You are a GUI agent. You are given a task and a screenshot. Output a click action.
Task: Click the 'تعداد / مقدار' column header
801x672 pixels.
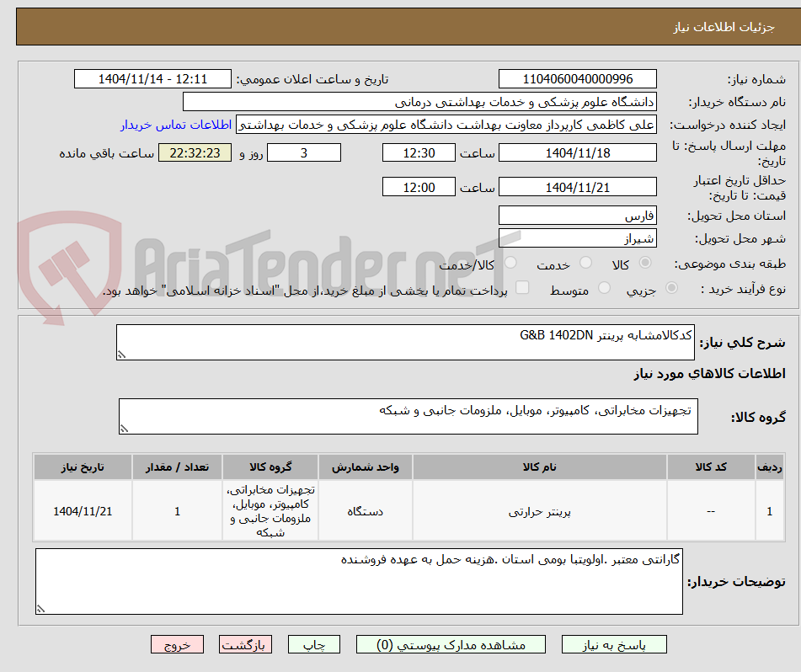pyautogui.click(x=177, y=467)
